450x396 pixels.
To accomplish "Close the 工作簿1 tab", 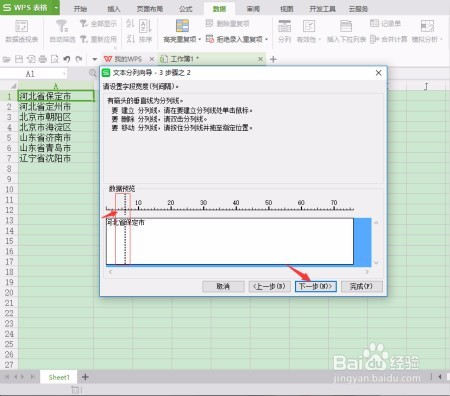I will 260,59.
